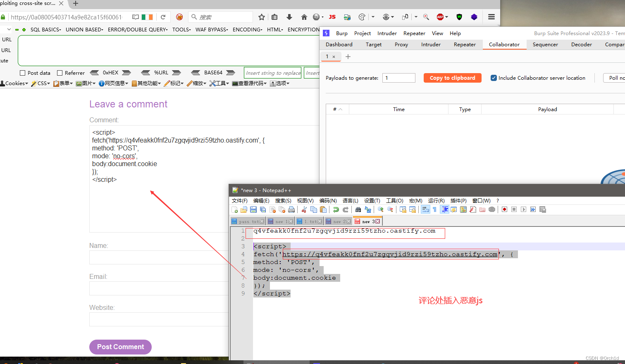This screenshot has width=625, height=364.
Task: Open the 查看源代码 dropdown
Action: click(249, 83)
